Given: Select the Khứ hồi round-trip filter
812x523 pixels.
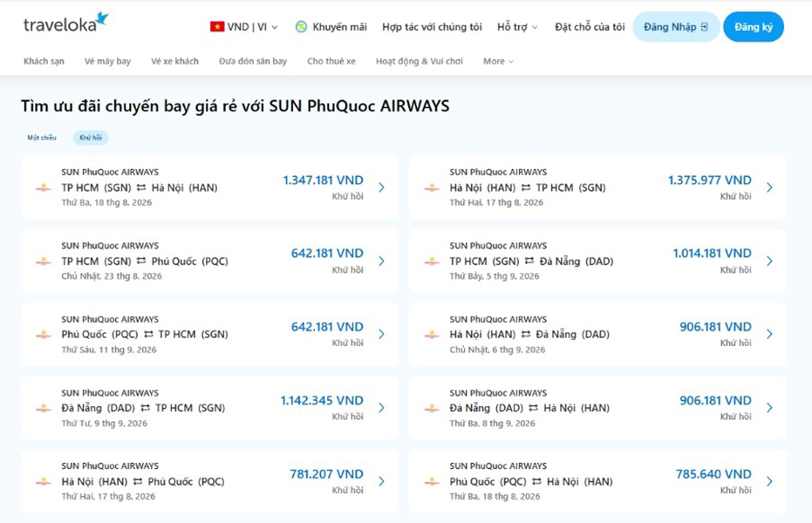Looking at the screenshot, I should coord(91,138).
